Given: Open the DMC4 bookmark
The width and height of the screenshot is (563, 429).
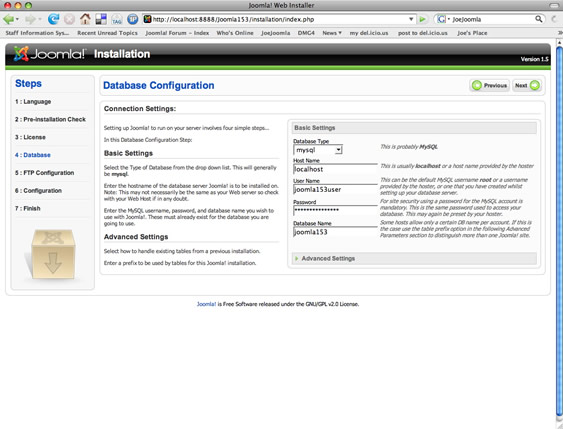Looking at the screenshot, I should (x=306, y=33).
